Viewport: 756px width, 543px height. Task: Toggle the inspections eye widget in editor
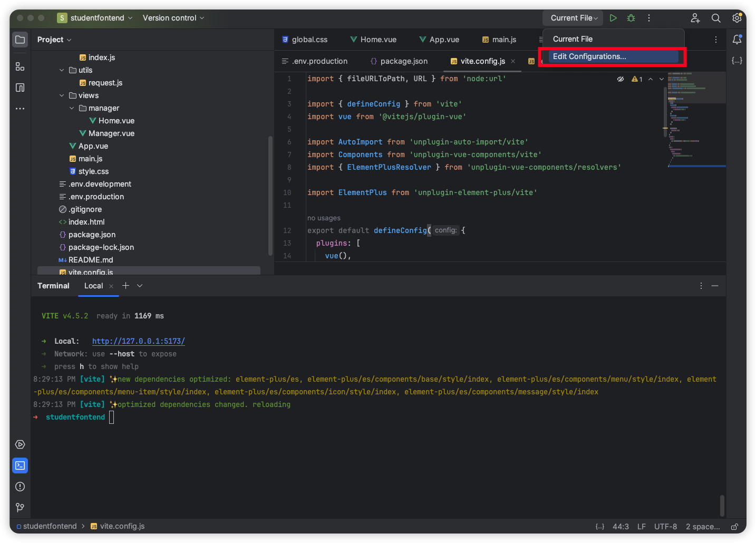pos(621,79)
